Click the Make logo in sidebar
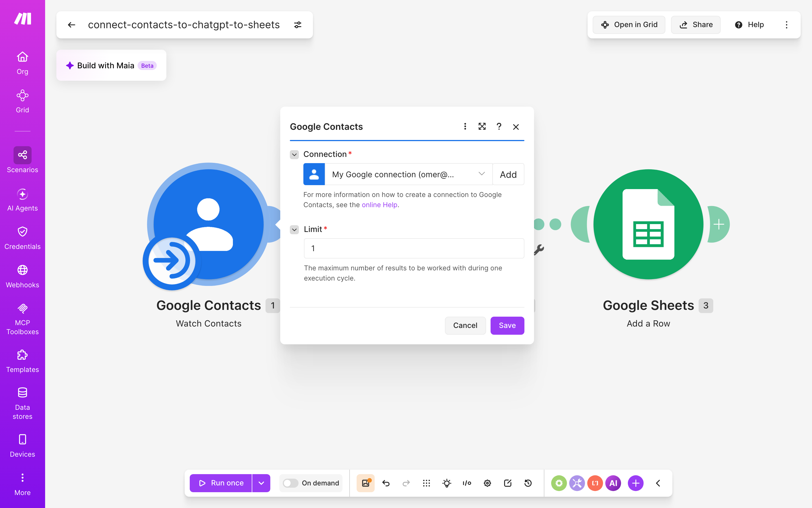This screenshot has width=812, height=508. 23,18
